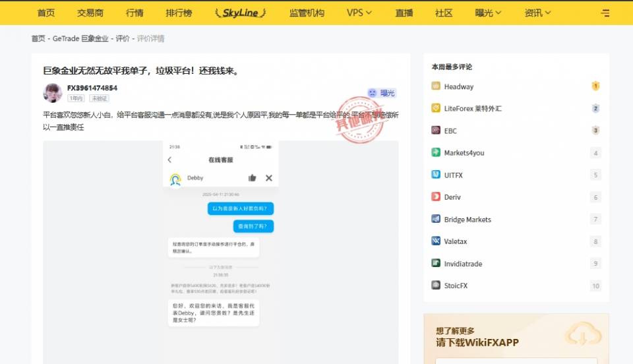Open the Headway broker link

[459, 86]
